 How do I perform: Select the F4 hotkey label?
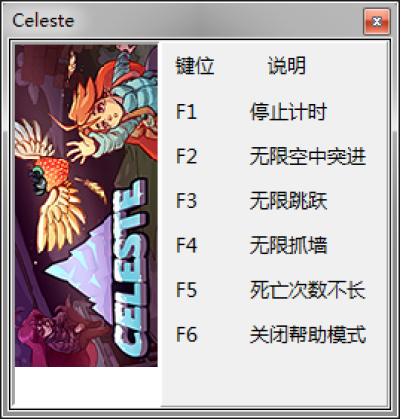187,245
